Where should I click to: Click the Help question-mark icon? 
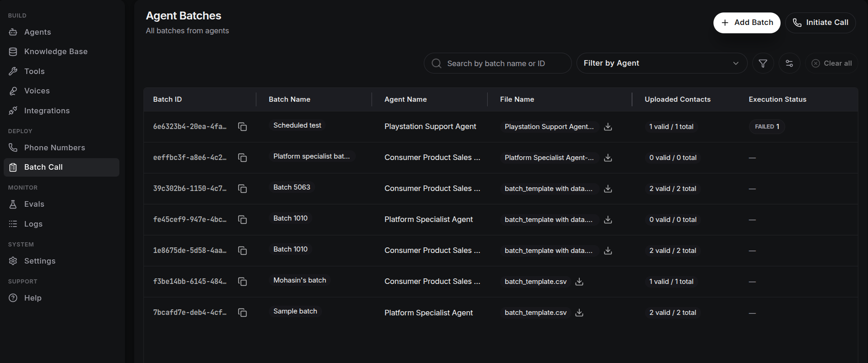click(13, 298)
